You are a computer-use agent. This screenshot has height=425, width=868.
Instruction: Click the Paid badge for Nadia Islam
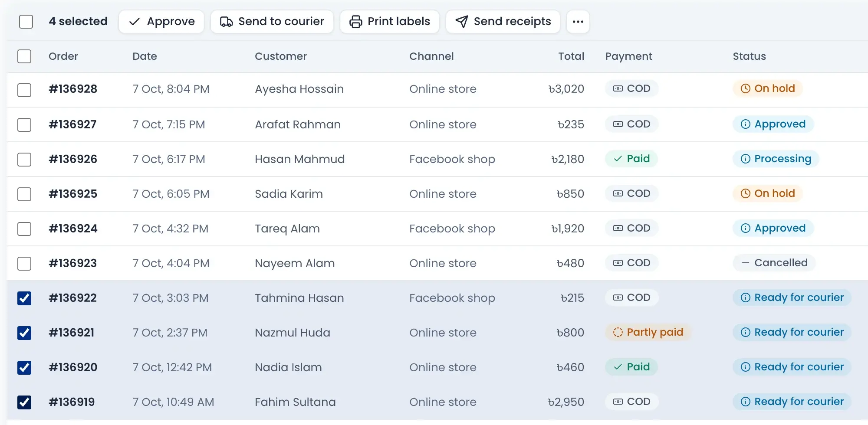(x=631, y=367)
